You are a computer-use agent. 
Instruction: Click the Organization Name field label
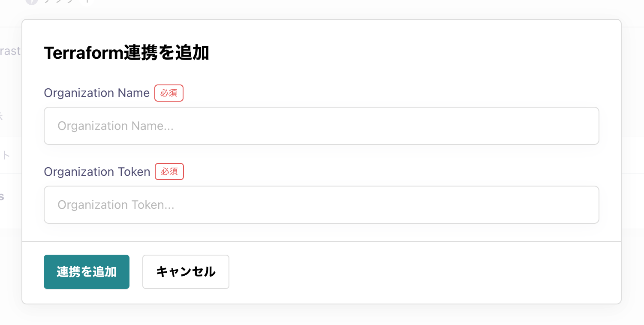[x=97, y=93]
